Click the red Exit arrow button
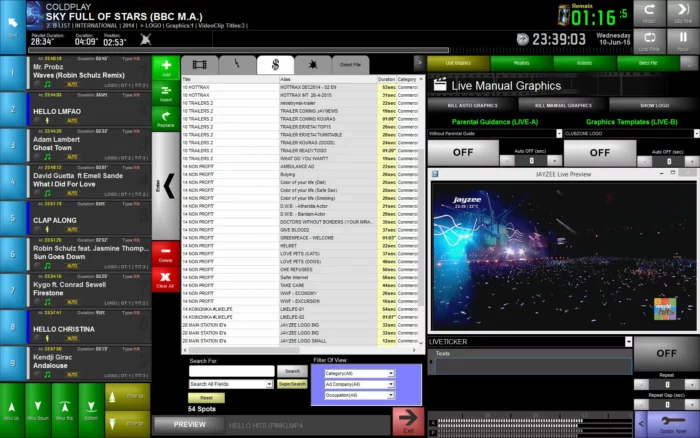700x438 pixels. click(x=406, y=422)
